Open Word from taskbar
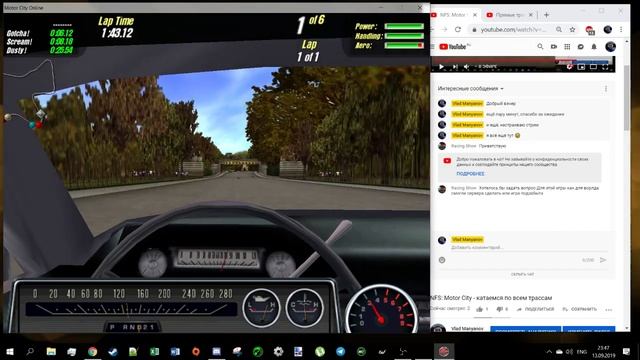Viewport: 640px width, 360px height. tap(175, 351)
